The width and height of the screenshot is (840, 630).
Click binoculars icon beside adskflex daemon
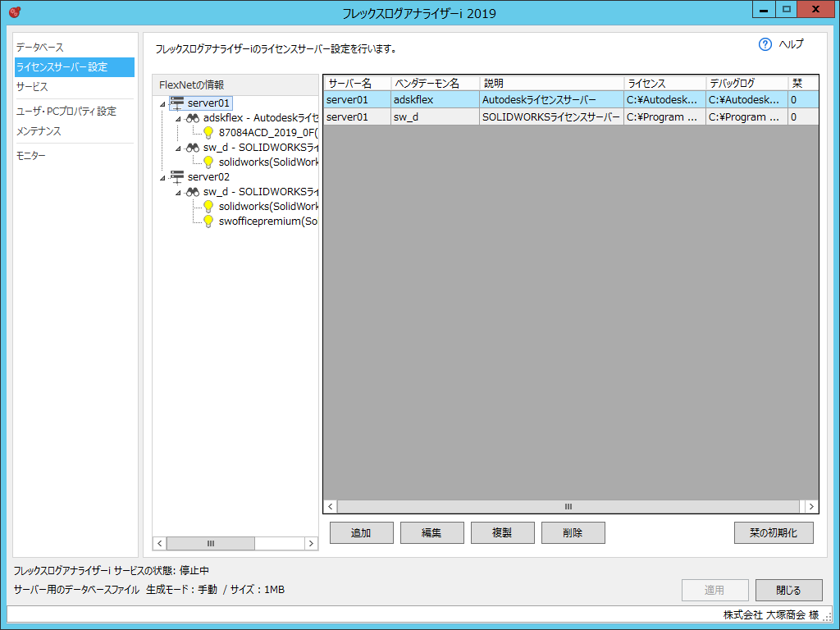(192, 118)
